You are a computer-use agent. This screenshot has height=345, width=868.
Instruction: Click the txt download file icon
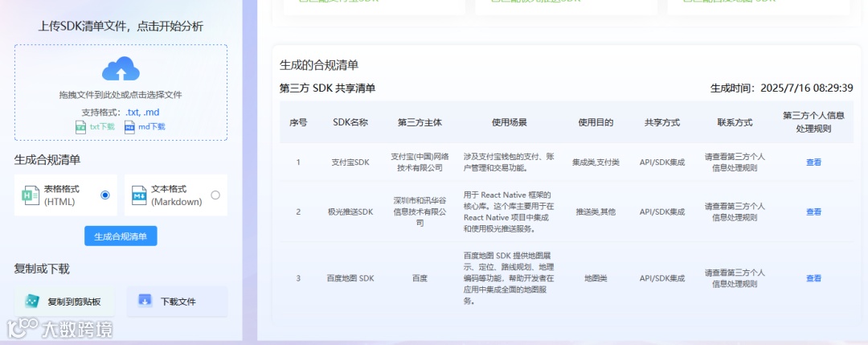pos(81,127)
